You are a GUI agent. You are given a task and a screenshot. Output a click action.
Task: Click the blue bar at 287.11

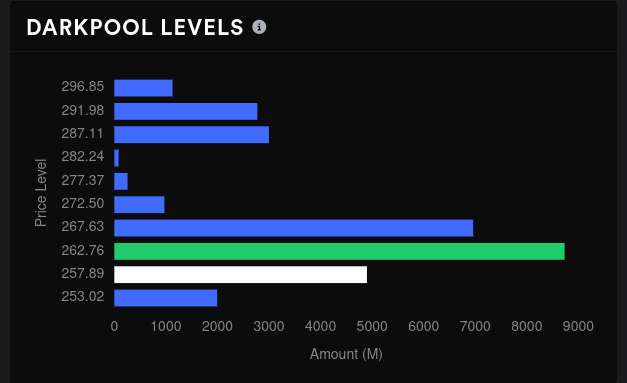click(192, 134)
